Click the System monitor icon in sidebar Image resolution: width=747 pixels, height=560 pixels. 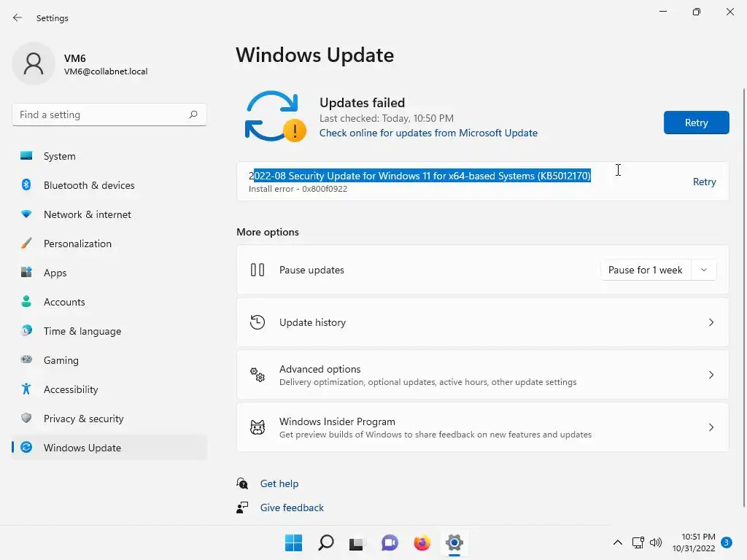26,156
